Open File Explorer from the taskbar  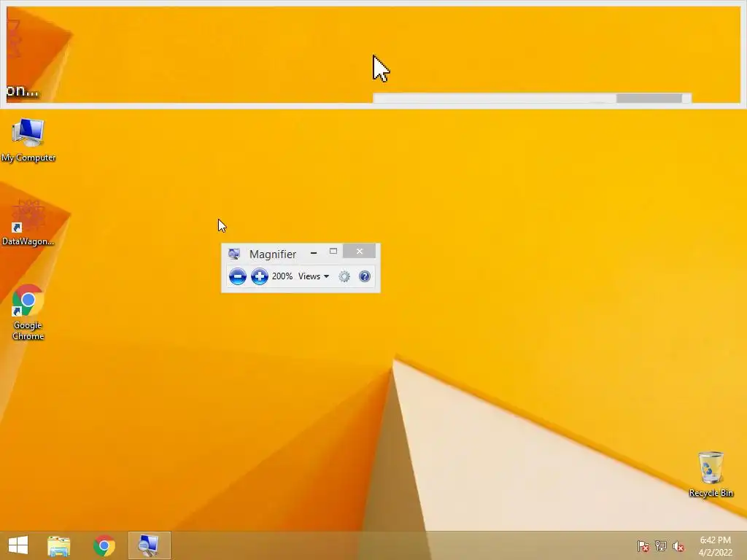tap(59, 545)
